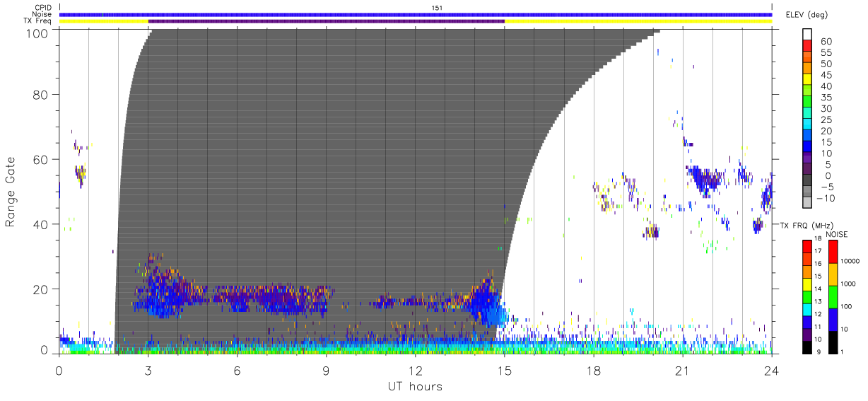
Task: Click the red swatch in the ELEV colorbar
Action: click(809, 46)
